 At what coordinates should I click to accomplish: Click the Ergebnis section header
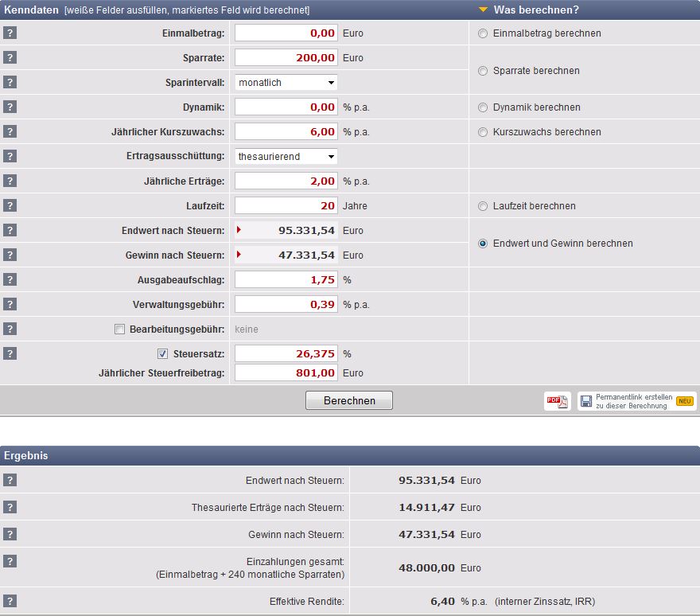pyautogui.click(x=350, y=456)
